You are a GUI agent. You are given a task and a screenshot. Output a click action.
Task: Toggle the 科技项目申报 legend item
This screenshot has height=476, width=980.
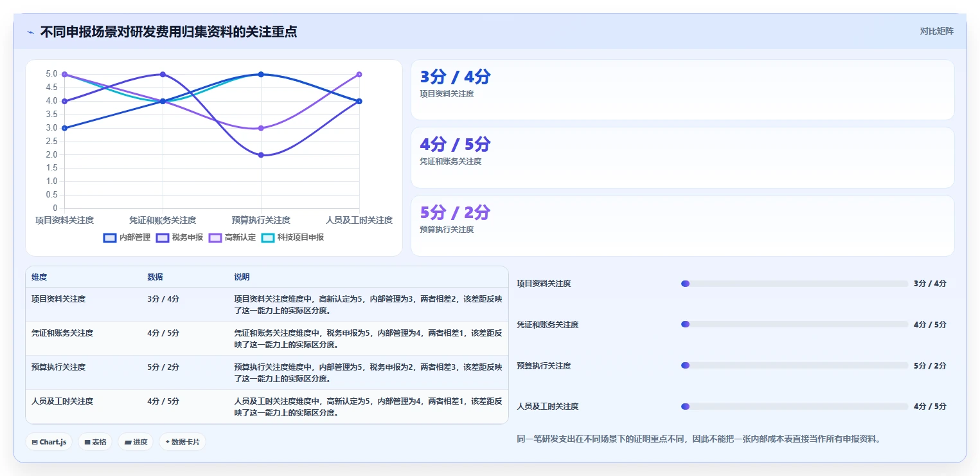(292, 237)
